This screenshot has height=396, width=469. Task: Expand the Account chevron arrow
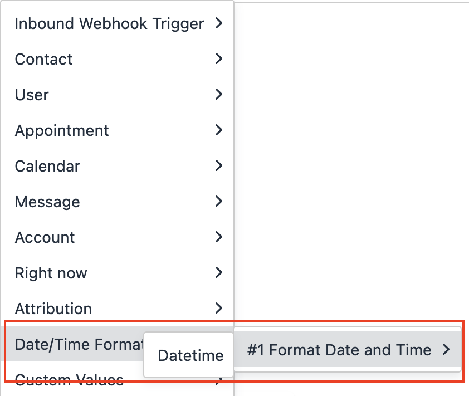coord(219,237)
